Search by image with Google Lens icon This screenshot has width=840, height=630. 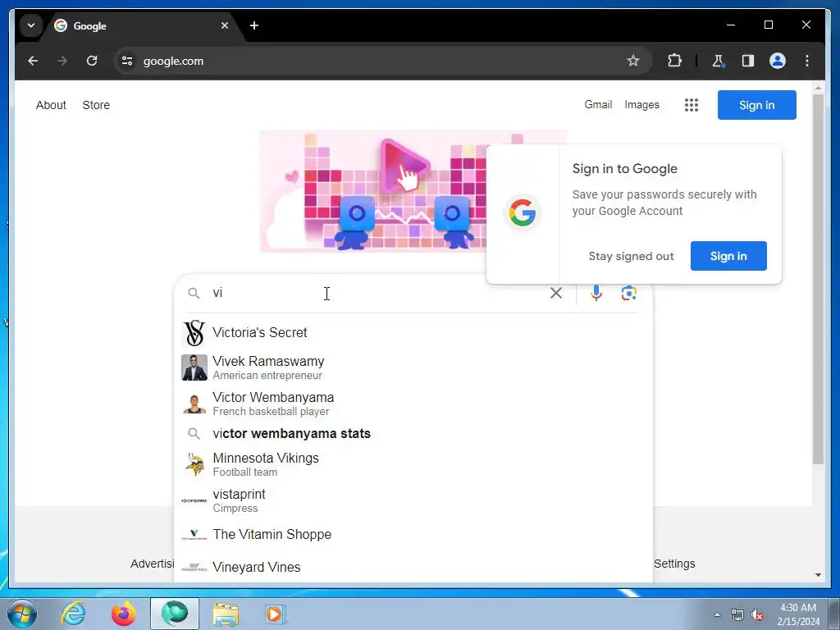629,293
